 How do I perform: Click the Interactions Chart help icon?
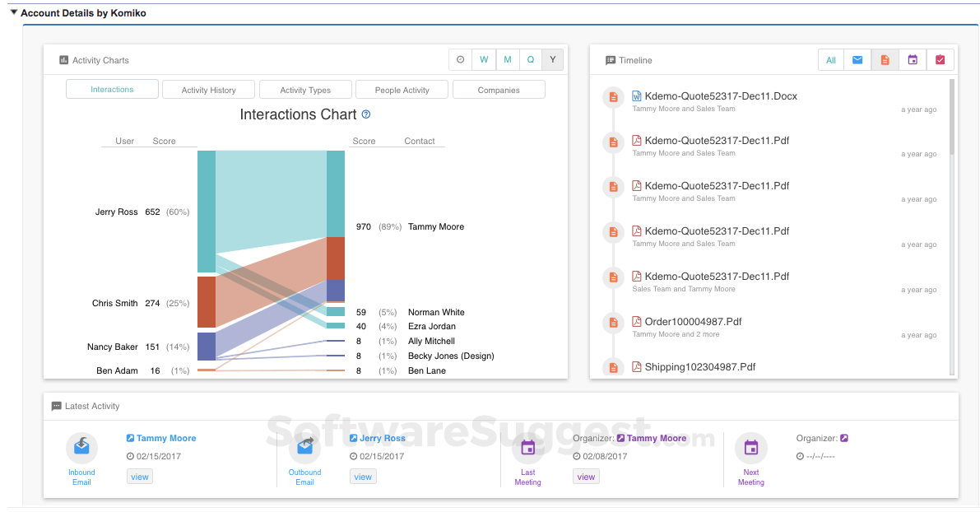click(x=366, y=114)
